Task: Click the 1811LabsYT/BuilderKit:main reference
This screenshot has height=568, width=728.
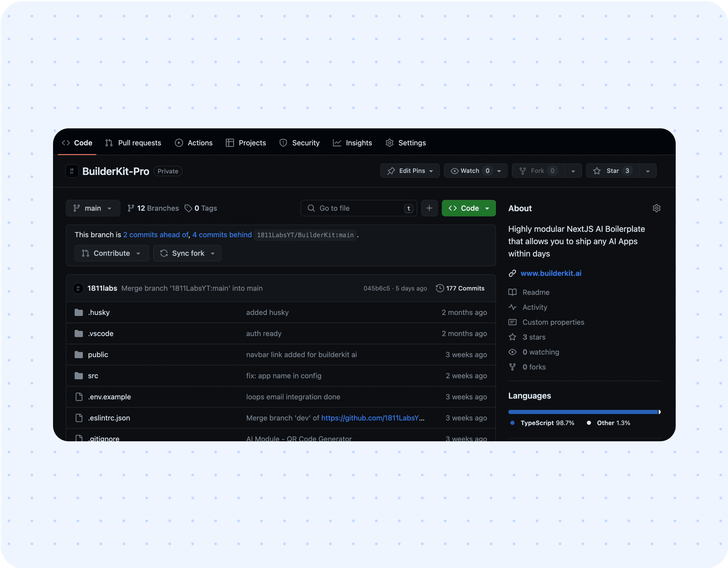Action: (x=305, y=235)
